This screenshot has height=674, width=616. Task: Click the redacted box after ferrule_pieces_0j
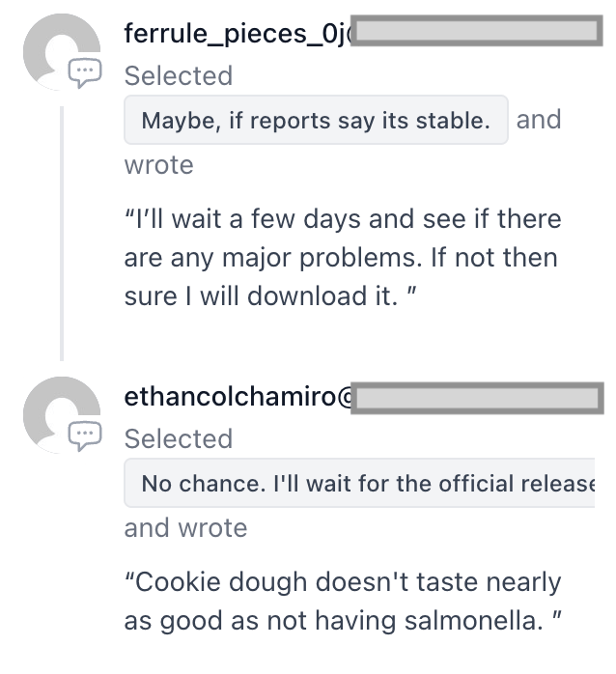click(x=477, y=31)
